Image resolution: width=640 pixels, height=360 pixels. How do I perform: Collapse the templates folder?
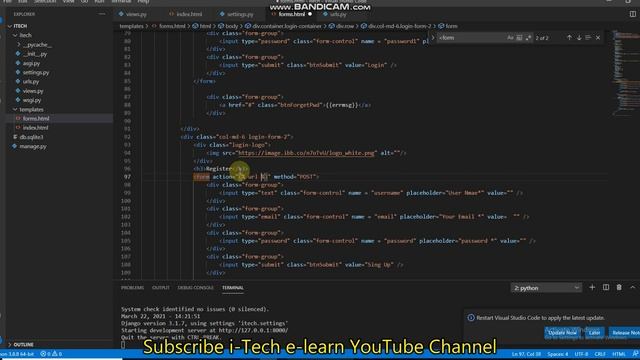tap(31, 109)
